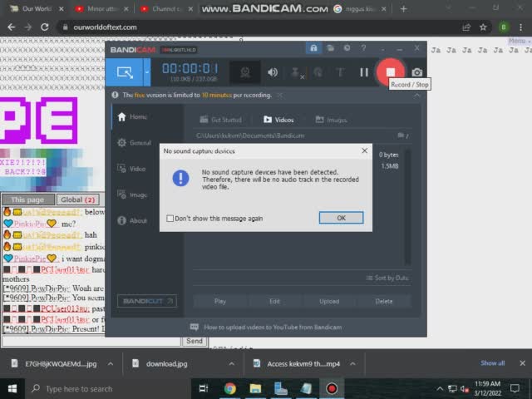Share this page icon in address bar
Image resolution: width=532 pixels, height=399 pixels.
tap(466, 27)
